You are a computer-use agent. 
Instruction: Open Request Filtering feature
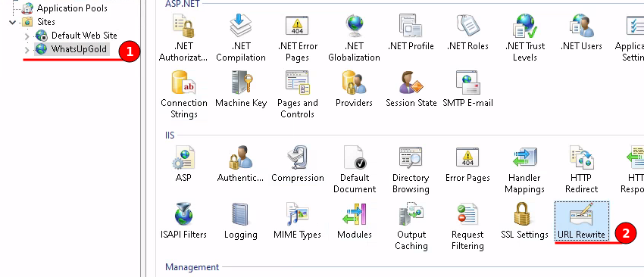[x=467, y=226]
